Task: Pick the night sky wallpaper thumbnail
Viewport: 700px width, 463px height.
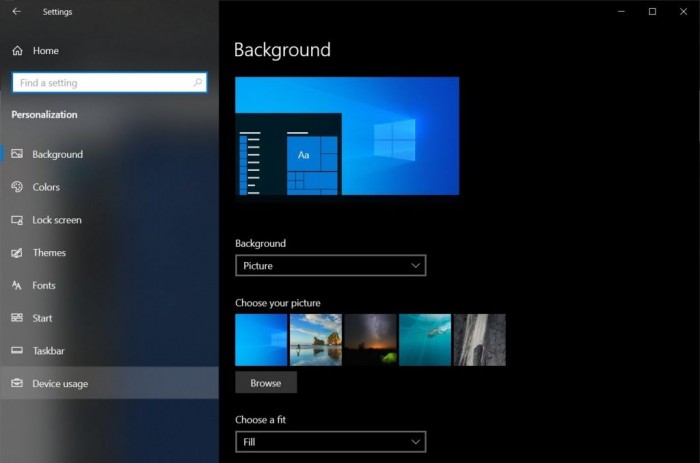Action: pyautogui.click(x=370, y=340)
